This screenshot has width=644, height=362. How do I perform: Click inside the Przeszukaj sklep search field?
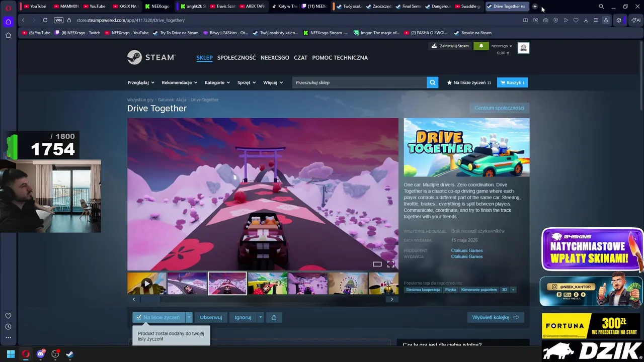359,82
